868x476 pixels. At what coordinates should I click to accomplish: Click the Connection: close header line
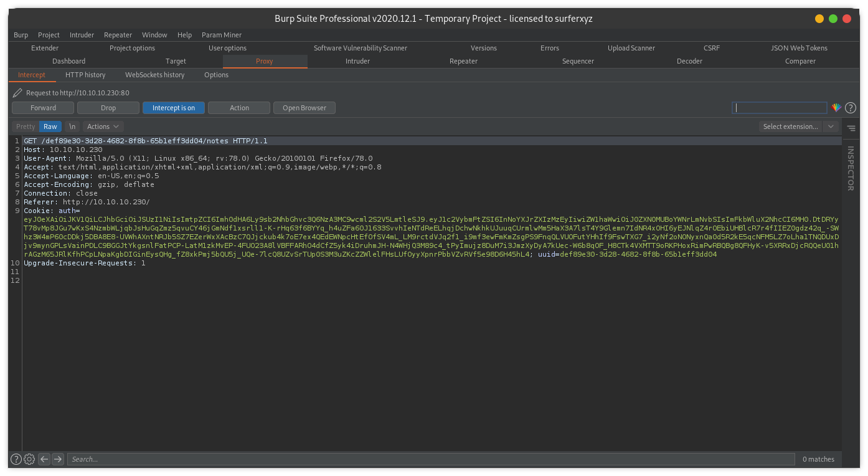(60, 193)
